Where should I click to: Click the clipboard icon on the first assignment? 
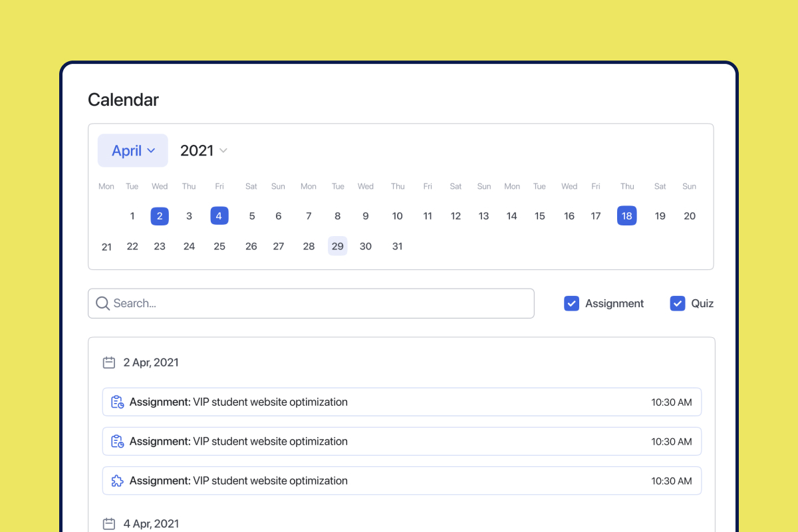[117, 402]
